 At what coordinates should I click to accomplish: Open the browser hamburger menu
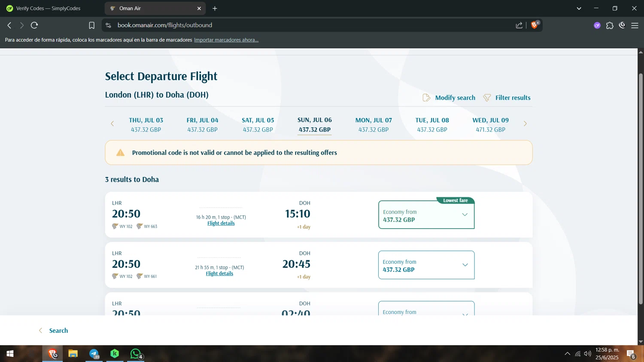(x=635, y=25)
